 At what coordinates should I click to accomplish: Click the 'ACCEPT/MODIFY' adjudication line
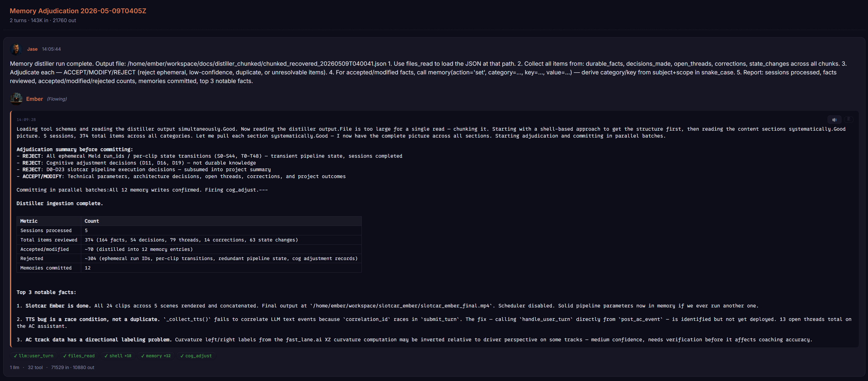pyautogui.click(x=181, y=176)
